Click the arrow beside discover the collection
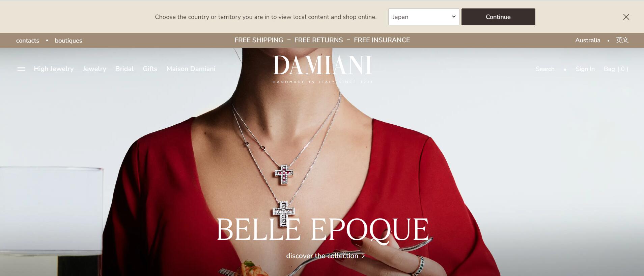 (363, 256)
